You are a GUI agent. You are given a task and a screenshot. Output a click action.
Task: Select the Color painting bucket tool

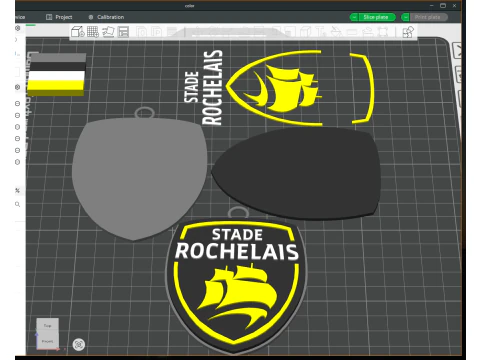(x=336, y=32)
